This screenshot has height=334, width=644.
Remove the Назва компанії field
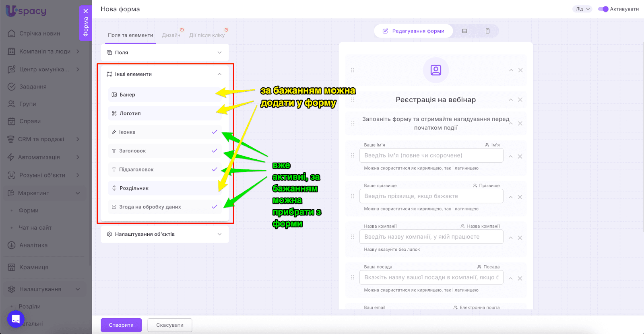pyautogui.click(x=520, y=238)
